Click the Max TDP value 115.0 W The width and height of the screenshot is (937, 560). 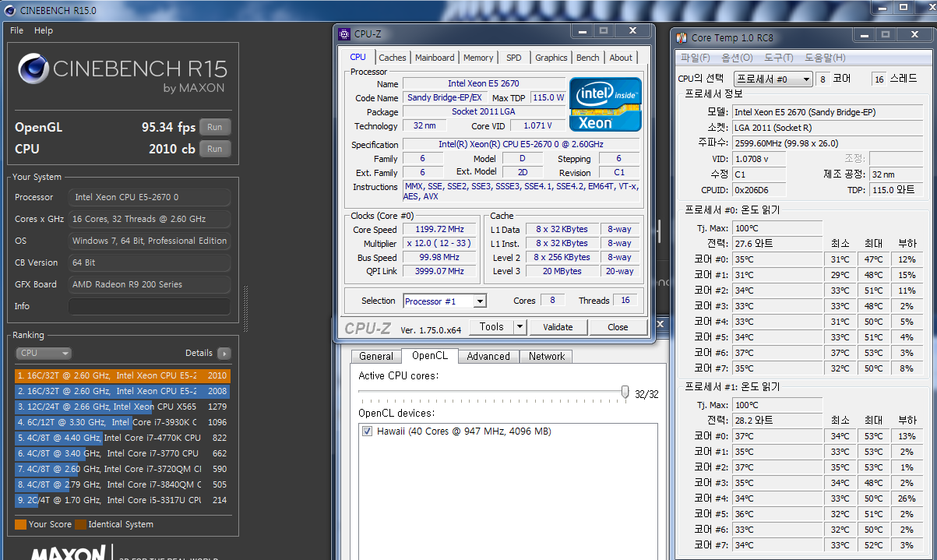pyautogui.click(x=548, y=98)
